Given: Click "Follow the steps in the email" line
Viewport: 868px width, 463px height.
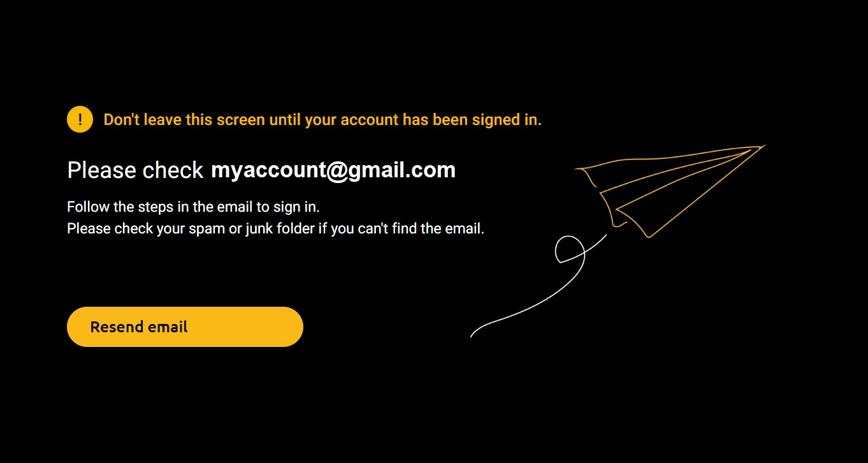Looking at the screenshot, I should pos(193,207).
